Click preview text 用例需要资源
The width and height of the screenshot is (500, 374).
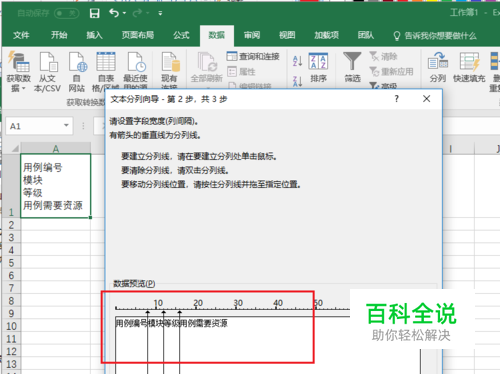204,323
